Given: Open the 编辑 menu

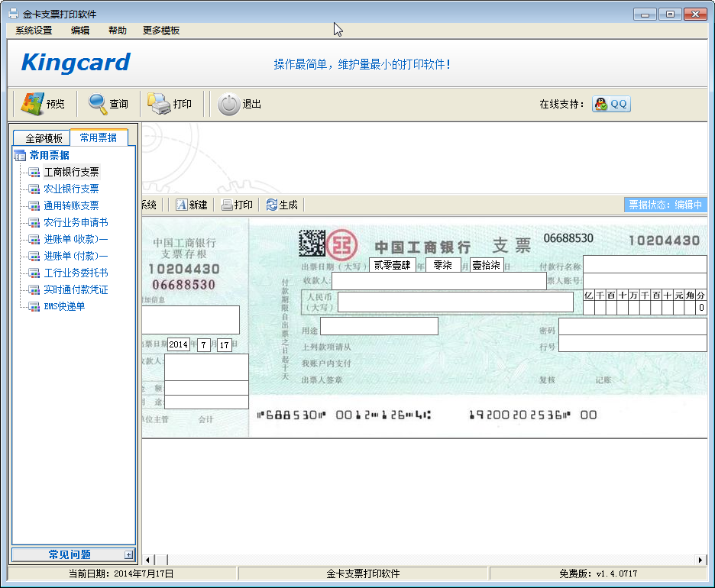Looking at the screenshot, I should point(80,31).
